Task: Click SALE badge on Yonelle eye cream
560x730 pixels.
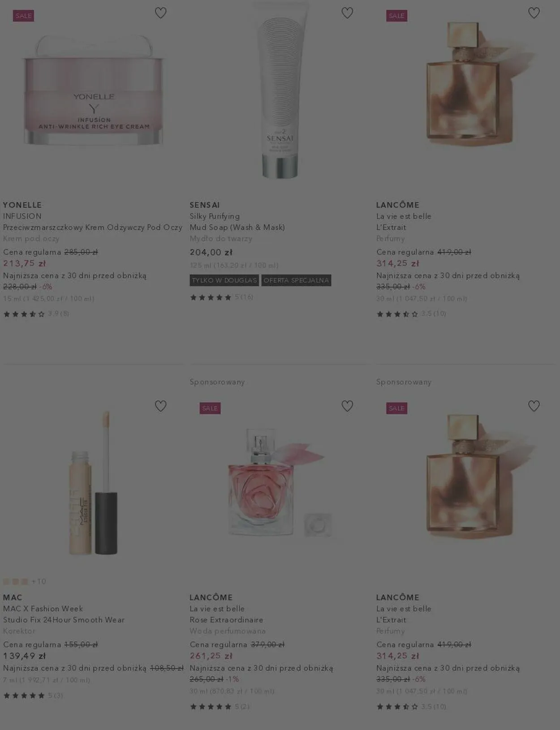Action: pyautogui.click(x=23, y=16)
